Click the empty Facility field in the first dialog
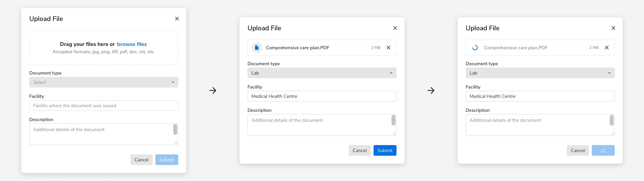The height and width of the screenshot is (181, 644). [x=103, y=105]
